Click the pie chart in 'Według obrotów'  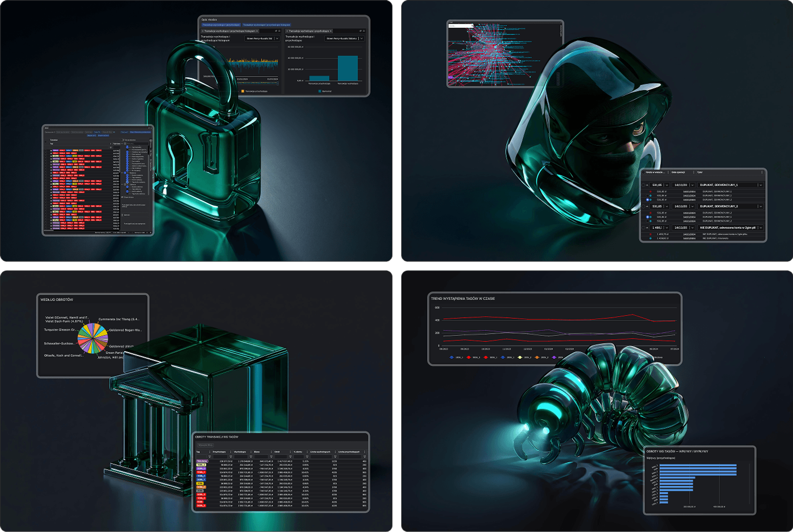coord(93,338)
